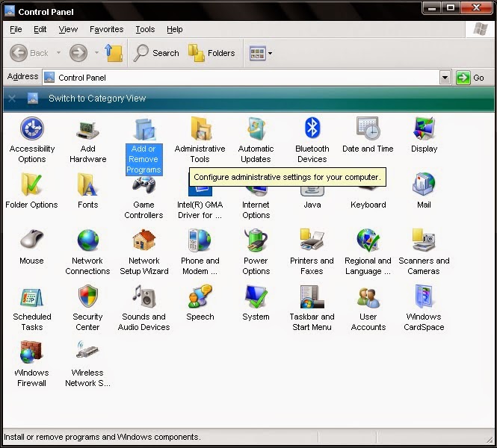497x448 pixels.
Task: Switch to Category View link
Action: (97, 99)
